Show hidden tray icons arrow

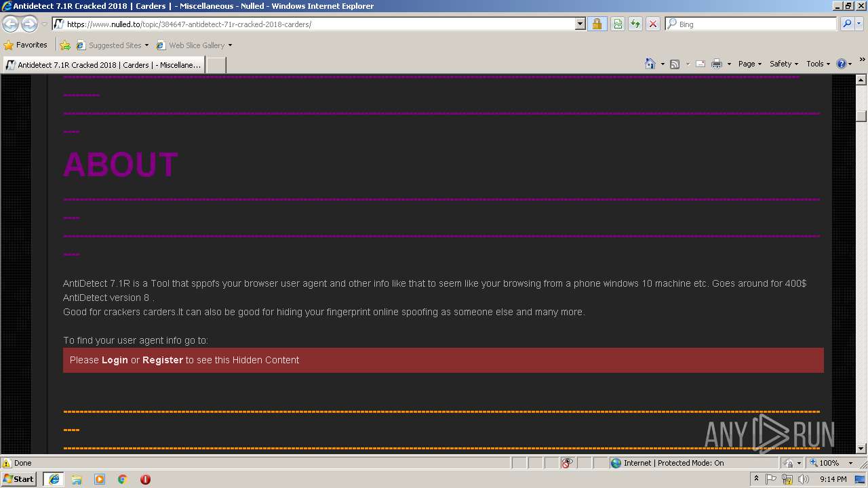tap(756, 479)
